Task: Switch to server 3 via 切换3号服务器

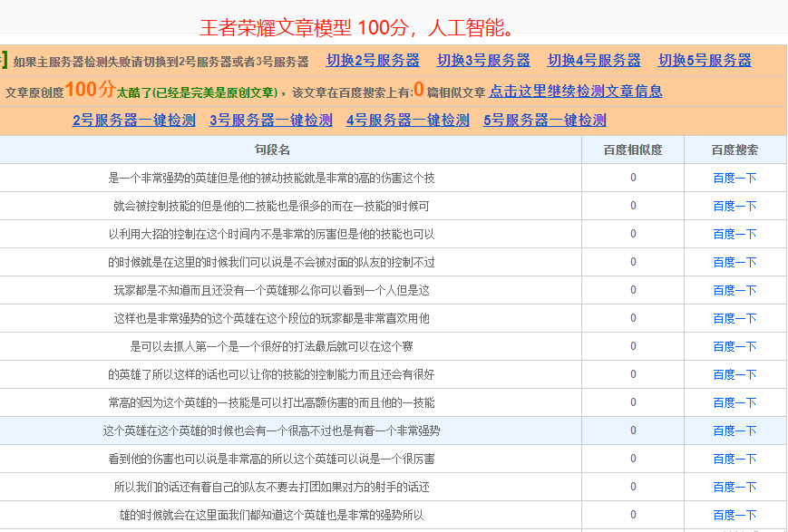Action: coord(483,61)
